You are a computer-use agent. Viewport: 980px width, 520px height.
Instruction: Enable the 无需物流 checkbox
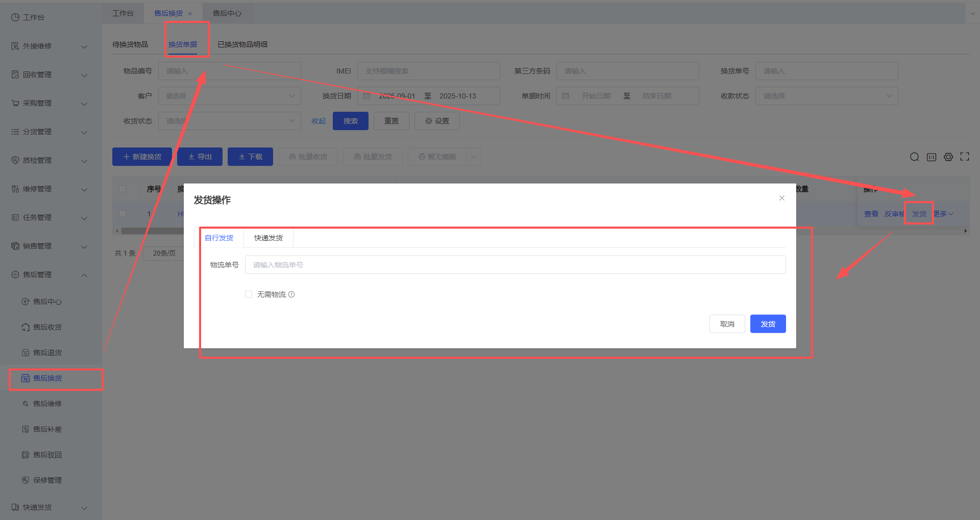click(249, 294)
